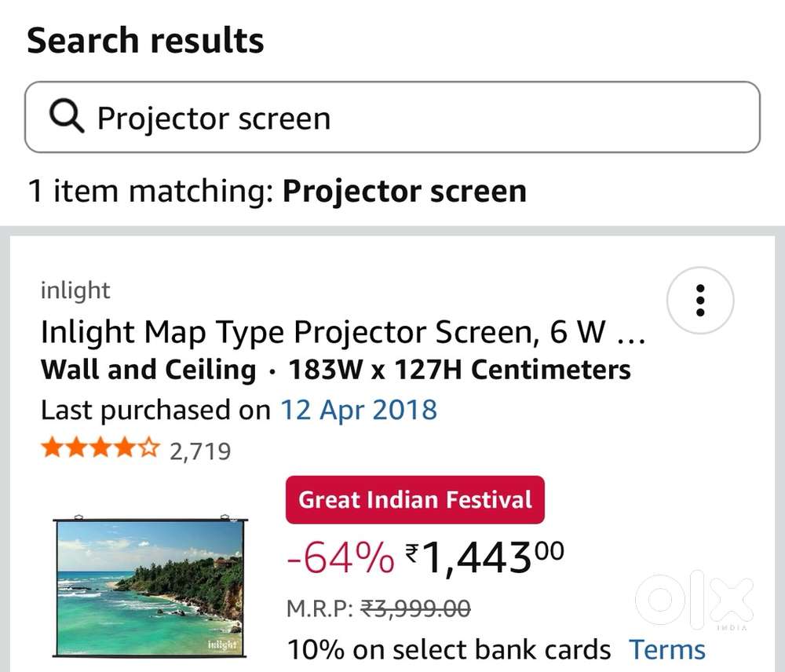Open the three-dot options menu
Viewport: 785px width, 672px height.
[699, 300]
